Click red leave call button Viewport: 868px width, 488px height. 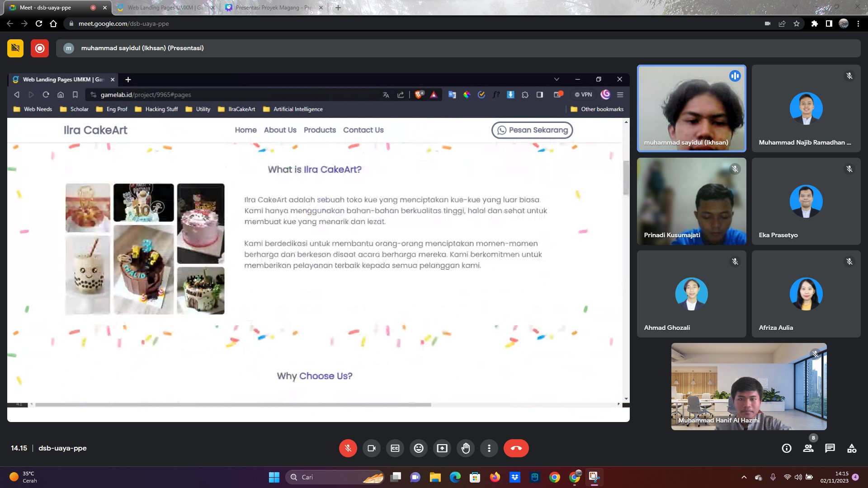[516, 448]
